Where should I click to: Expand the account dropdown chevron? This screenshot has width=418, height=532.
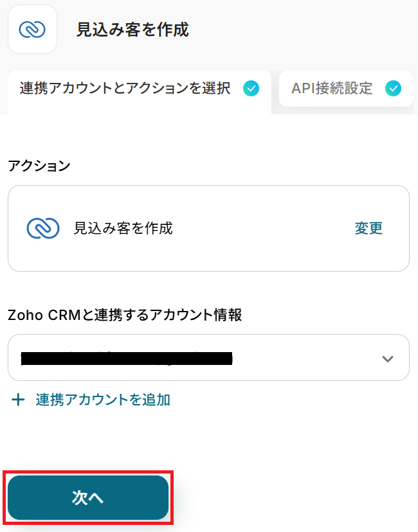pyautogui.click(x=387, y=359)
